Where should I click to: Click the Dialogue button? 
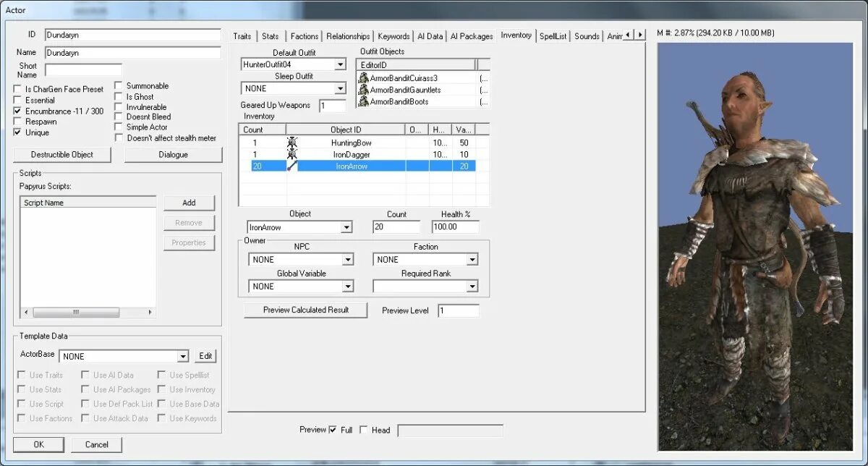click(x=173, y=155)
